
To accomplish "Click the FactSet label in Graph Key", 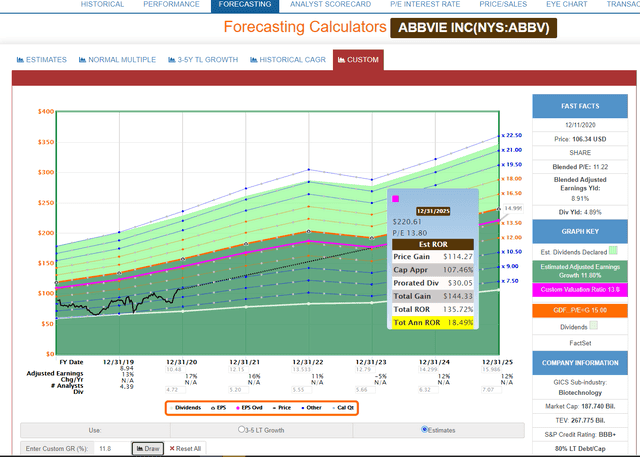I will [580, 343].
